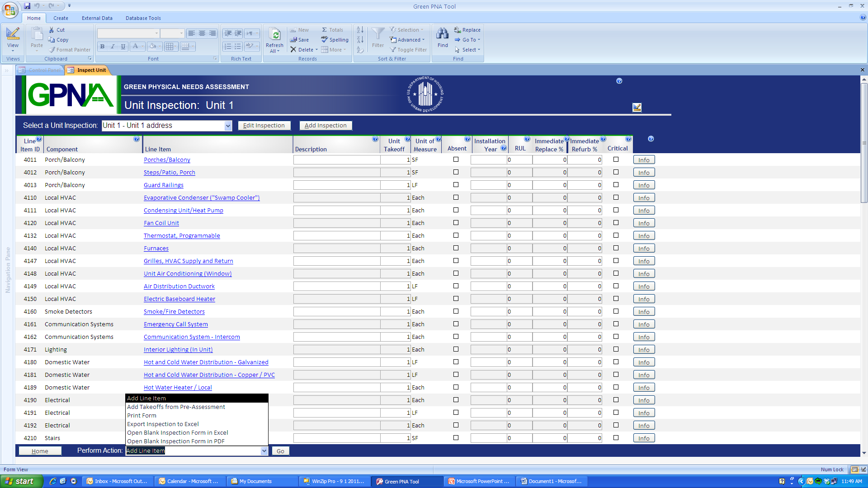868x488 pixels.
Task: Expand the Select a Unit Inspection dropdown
Action: [228, 126]
